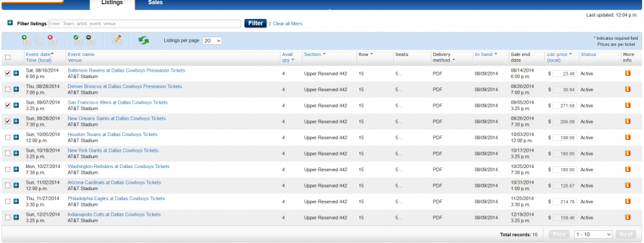Open more info for Baltimore Ravens listing

[x=628, y=73]
